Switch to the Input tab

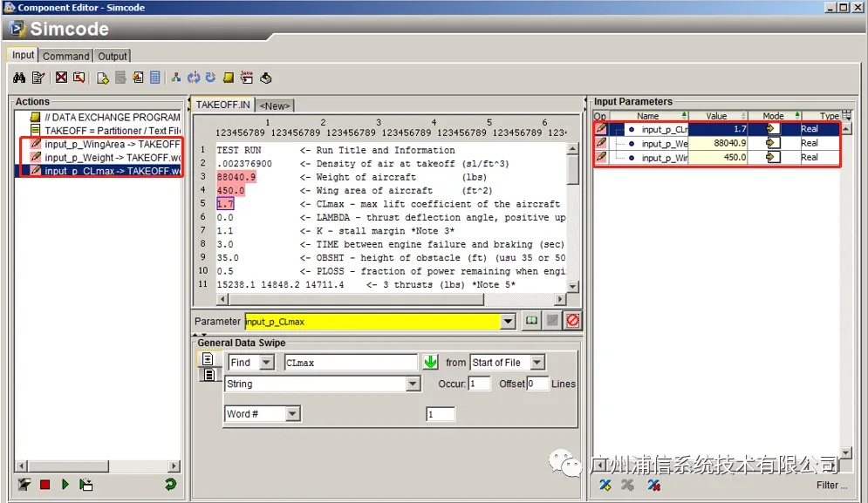(23, 55)
